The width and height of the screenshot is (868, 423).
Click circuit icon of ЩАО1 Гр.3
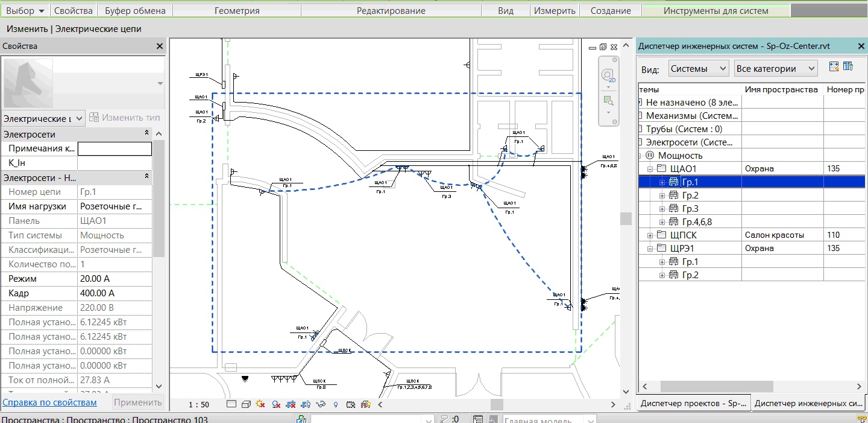[674, 209]
